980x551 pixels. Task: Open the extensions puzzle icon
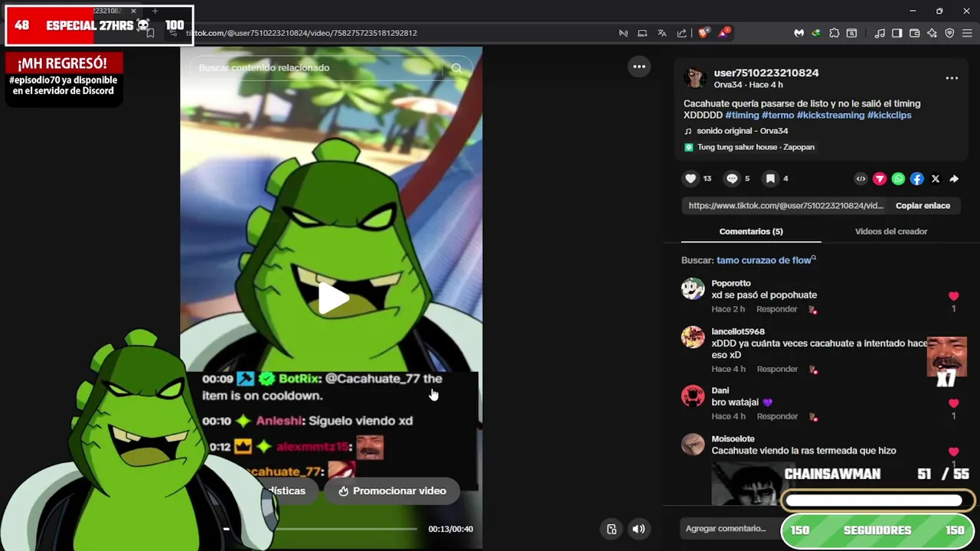[834, 33]
